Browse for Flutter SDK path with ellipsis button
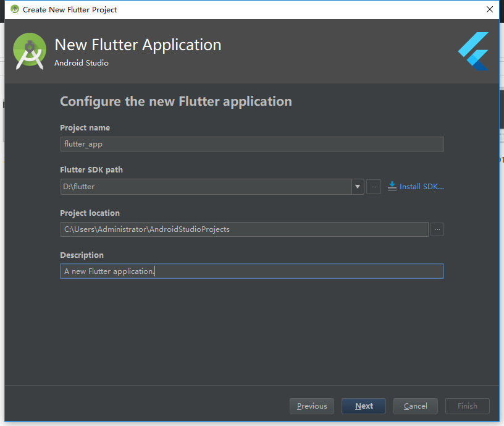This screenshot has width=504, height=426. (374, 187)
